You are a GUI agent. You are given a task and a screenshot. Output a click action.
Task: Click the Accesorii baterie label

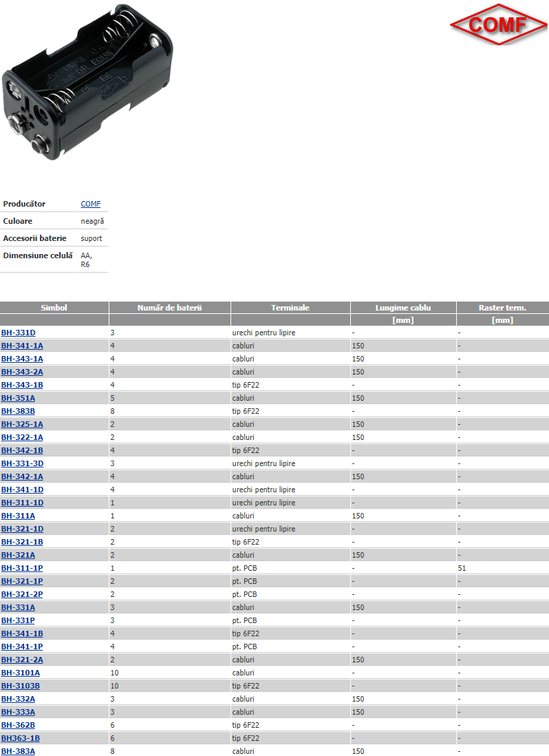pyautogui.click(x=34, y=238)
